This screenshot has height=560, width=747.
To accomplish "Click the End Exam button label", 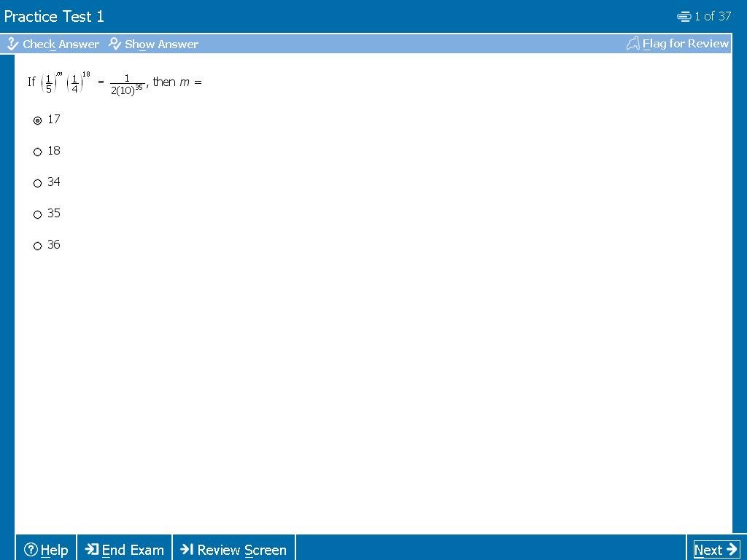I will coord(133,550).
